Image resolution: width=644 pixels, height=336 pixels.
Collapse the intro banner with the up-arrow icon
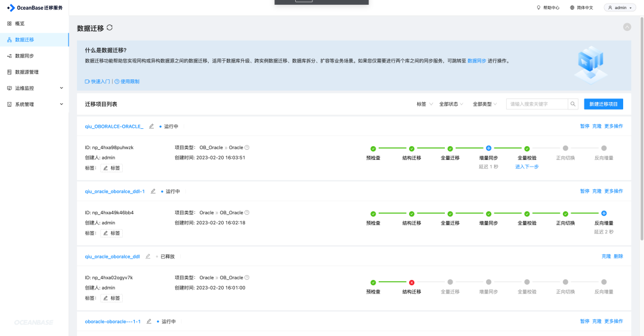(627, 27)
